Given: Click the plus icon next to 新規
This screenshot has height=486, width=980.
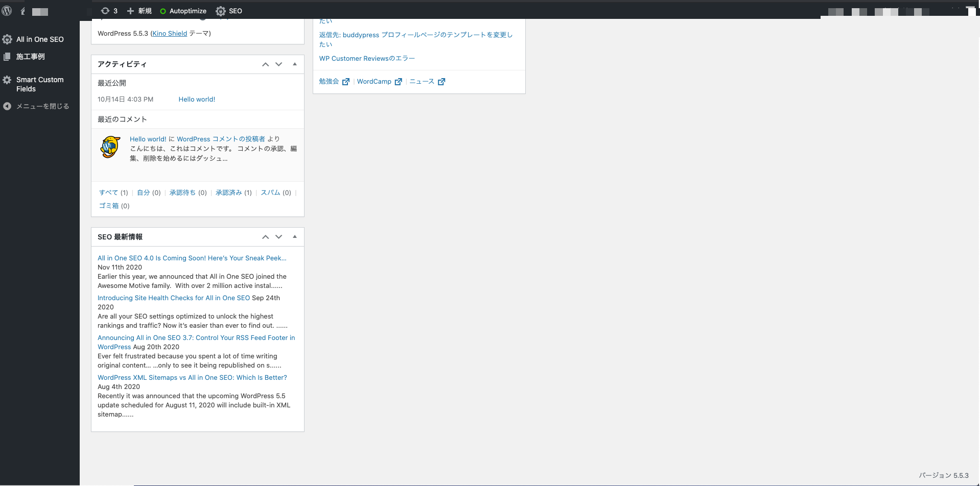Looking at the screenshot, I should pos(130,11).
